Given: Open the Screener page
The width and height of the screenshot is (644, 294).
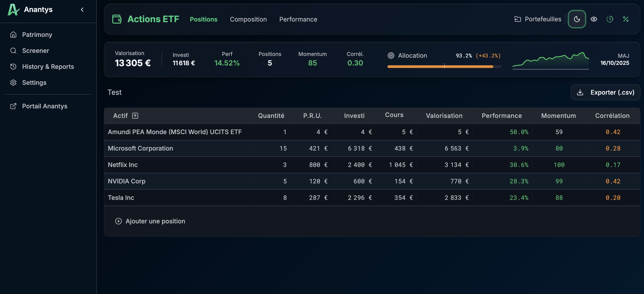Looking at the screenshot, I should (36, 51).
